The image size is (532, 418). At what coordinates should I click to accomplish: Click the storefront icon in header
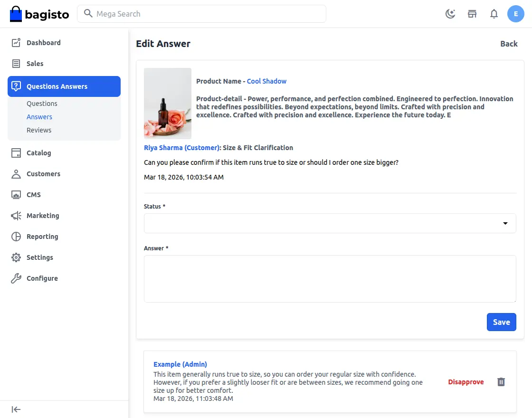tap(472, 14)
